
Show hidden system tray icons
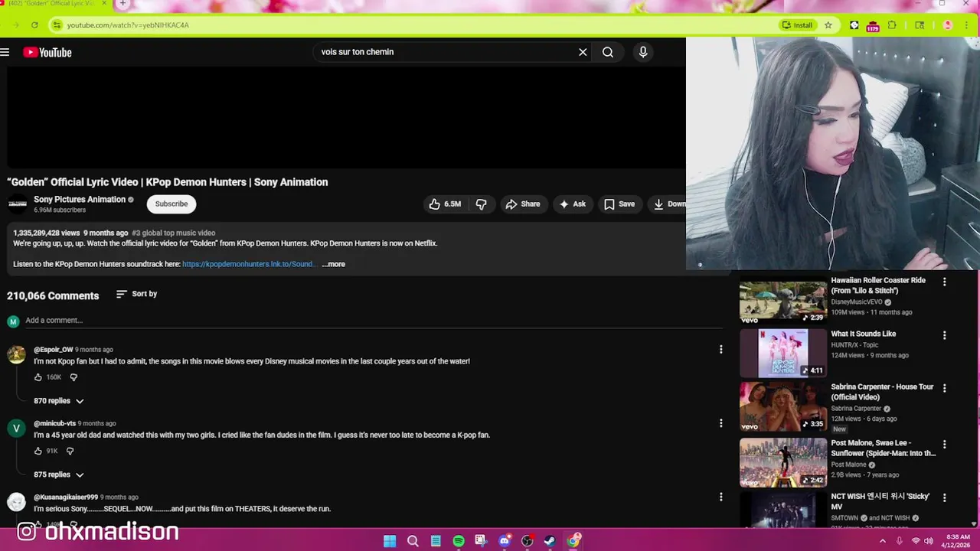[x=882, y=541]
